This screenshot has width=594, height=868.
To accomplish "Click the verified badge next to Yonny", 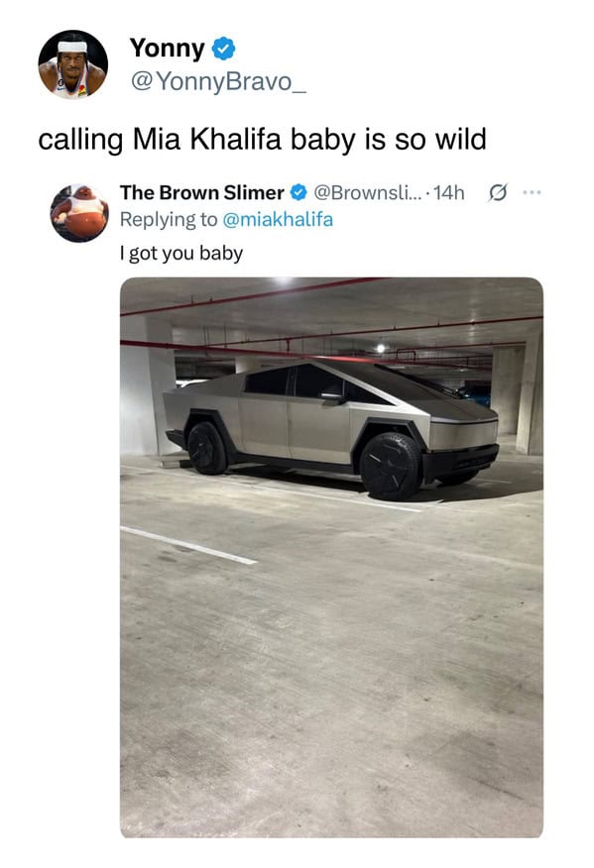I will click(223, 49).
